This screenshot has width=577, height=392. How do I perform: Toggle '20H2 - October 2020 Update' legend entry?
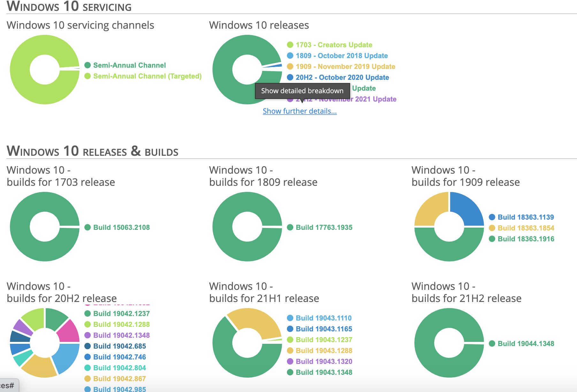(338, 77)
